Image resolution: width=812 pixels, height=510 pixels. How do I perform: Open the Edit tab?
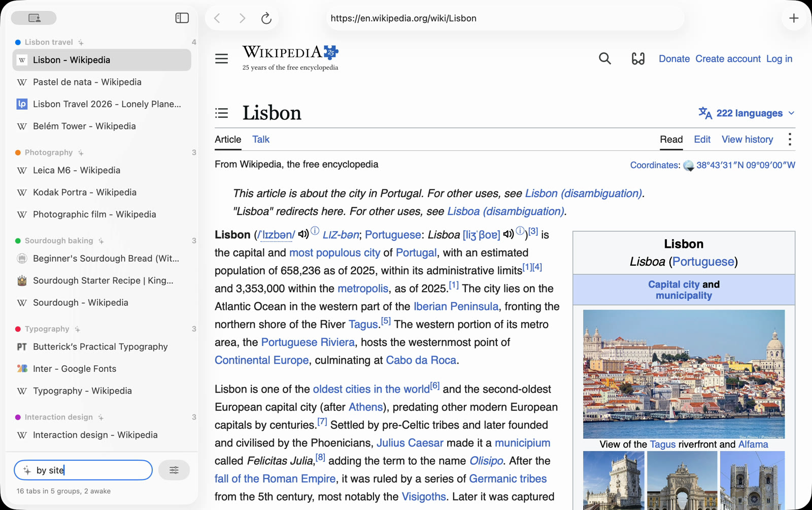point(702,139)
